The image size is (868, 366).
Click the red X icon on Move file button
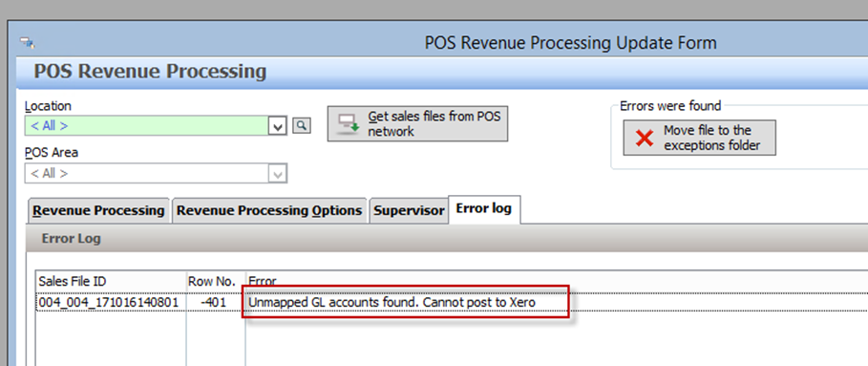[x=645, y=138]
